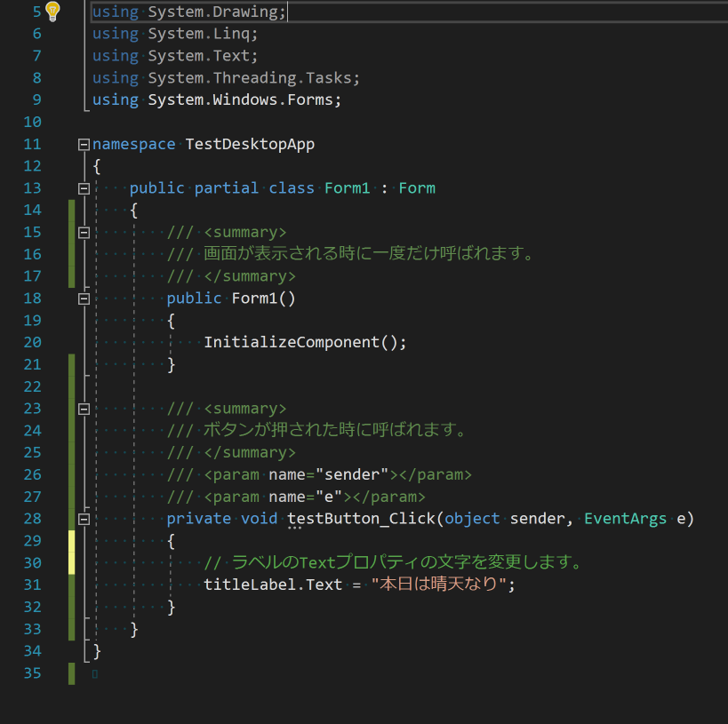Screen dimensions: 728x724
Task: Click the comment 'ラベルのTextプロパティの文字を変更します。'
Action: click(x=406, y=562)
